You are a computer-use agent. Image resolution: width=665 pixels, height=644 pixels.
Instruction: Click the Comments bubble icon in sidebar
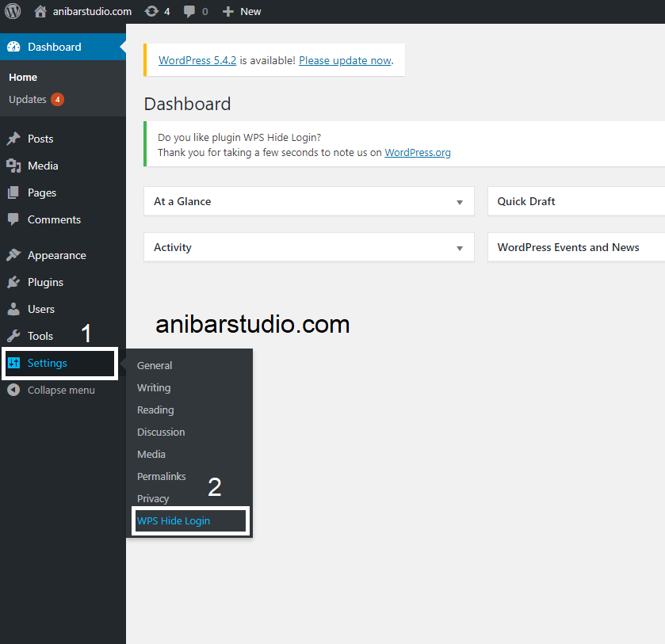13,219
